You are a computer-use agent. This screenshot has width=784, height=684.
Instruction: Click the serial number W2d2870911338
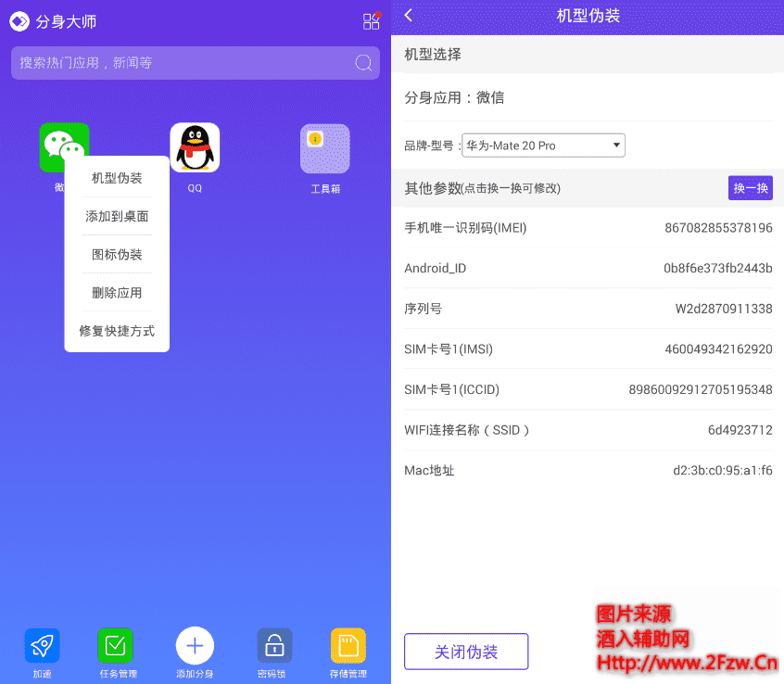[x=724, y=309]
